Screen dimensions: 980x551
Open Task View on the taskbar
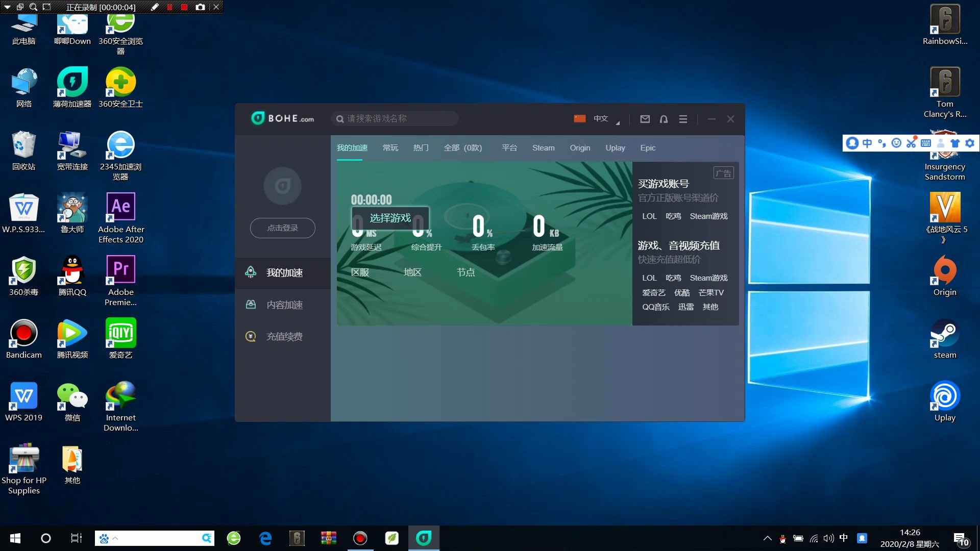pyautogui.click(x=77, y=538)
